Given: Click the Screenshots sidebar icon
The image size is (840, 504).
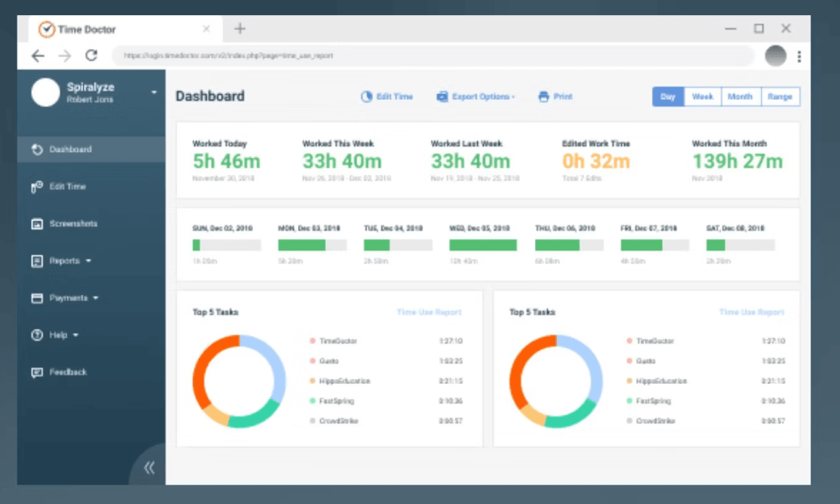Looking at the screenshot, I should pyautogui.click(x=37, y=224).
